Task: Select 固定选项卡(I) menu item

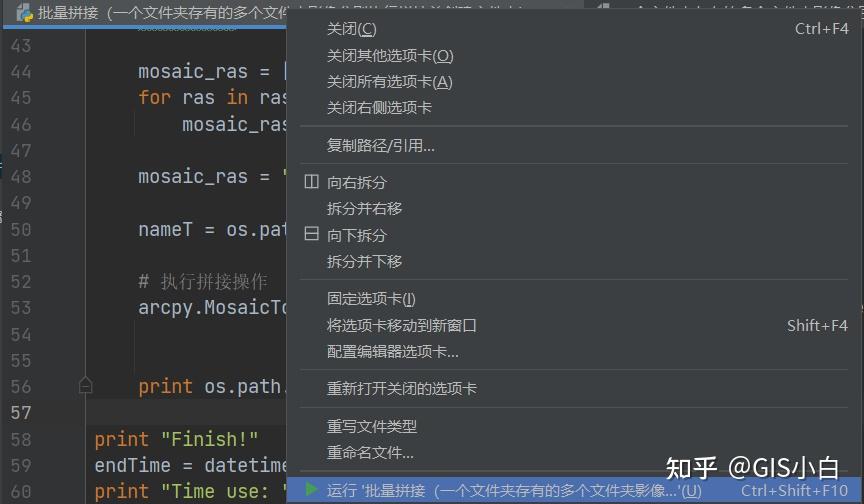Action: 574,299
